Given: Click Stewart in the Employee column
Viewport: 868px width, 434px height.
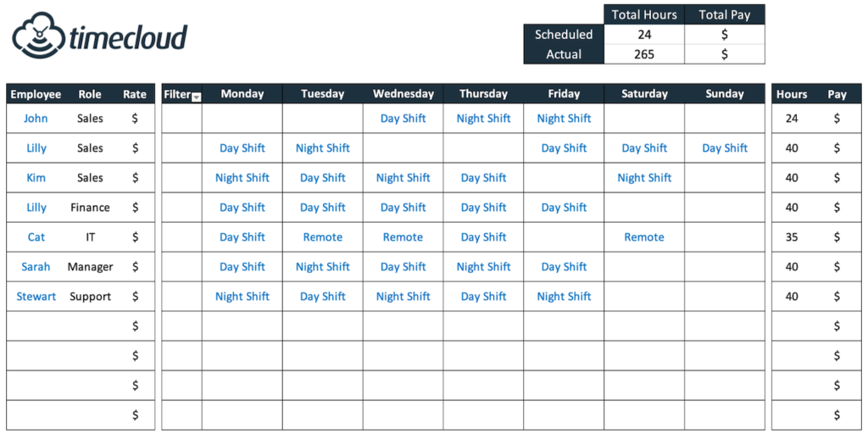Looking at the screenshot, I should 36,297.
